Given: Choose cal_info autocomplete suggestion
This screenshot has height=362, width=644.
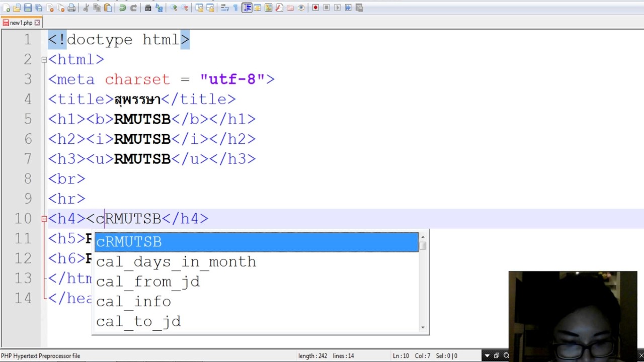Looking at the screenshot, I should point(257,302).
